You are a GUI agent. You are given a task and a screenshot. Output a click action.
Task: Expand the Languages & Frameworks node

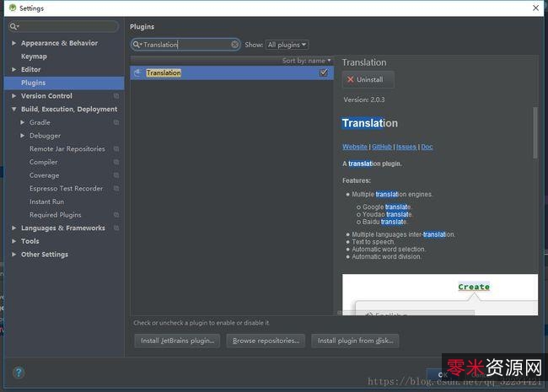click(14, 228)
